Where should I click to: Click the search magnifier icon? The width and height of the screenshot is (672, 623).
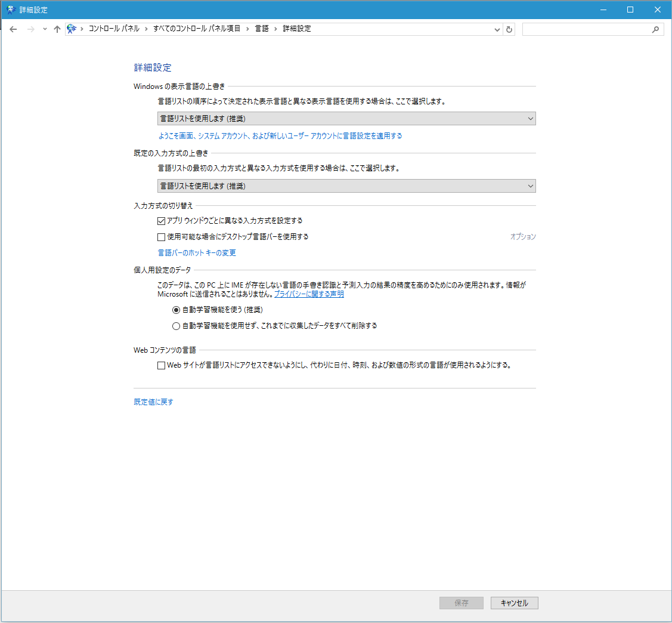[655, 29]
